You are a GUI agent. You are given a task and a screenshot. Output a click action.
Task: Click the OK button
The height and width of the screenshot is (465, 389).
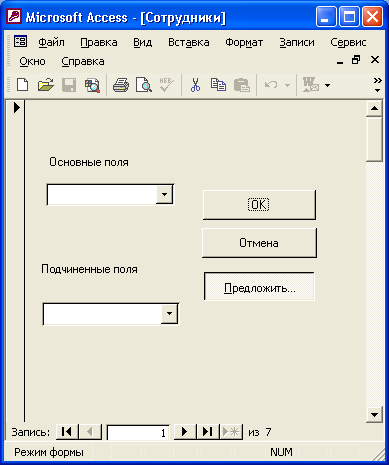tap(259, 205)
